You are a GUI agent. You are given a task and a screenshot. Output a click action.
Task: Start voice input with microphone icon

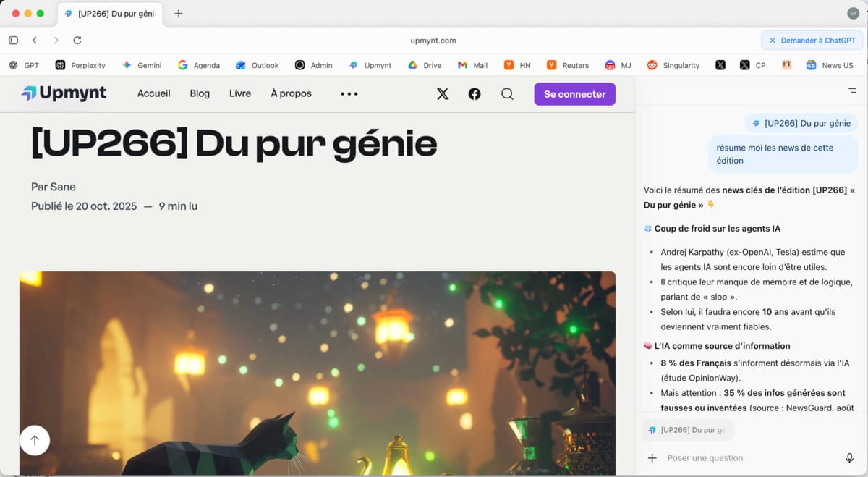(x=849, y=458)
